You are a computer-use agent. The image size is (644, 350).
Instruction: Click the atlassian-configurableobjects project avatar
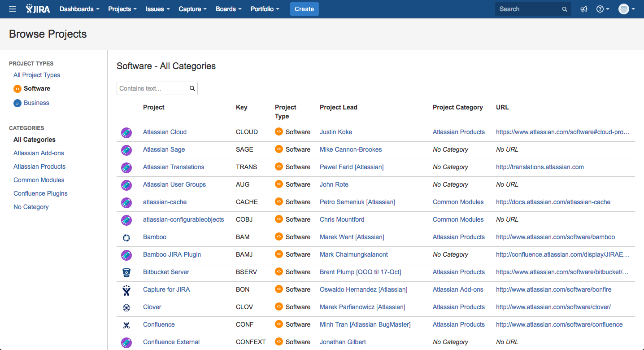pos(126,220)
